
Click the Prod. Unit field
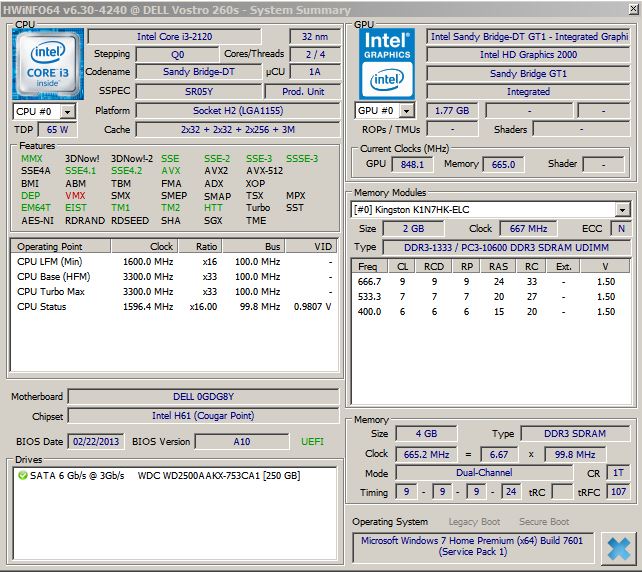click(x=303, y=91)
